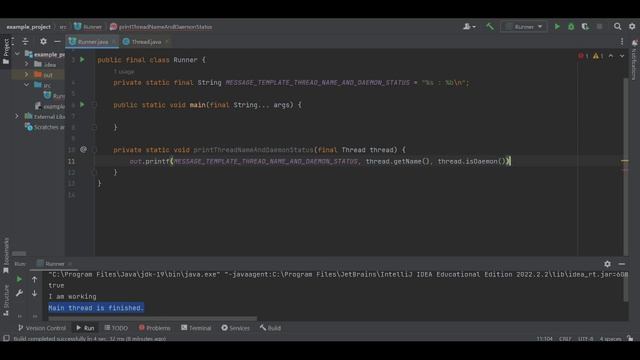
Task: Click the UTF-8 encoding in status bar
Action: click(x=585, y=339)
